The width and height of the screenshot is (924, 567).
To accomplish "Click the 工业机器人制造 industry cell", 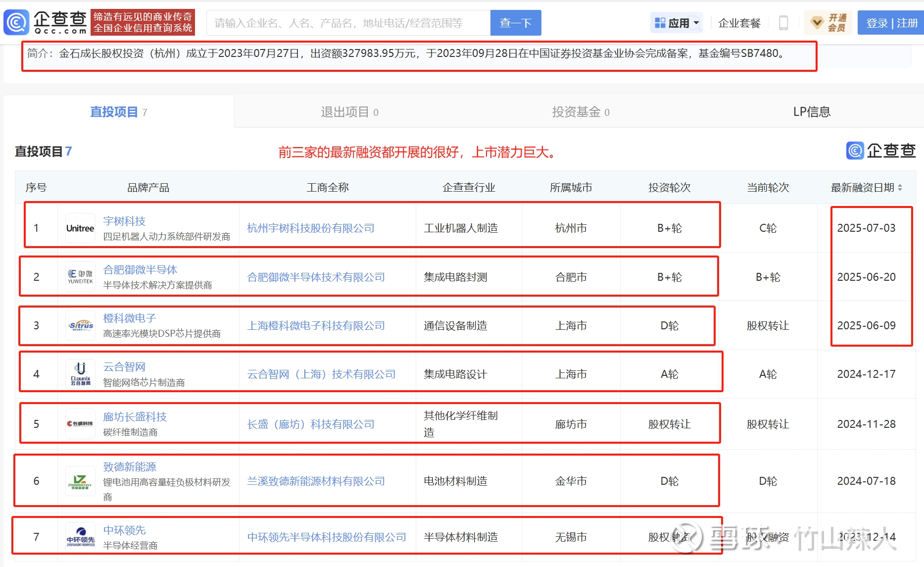I will (x=461, y=228).
